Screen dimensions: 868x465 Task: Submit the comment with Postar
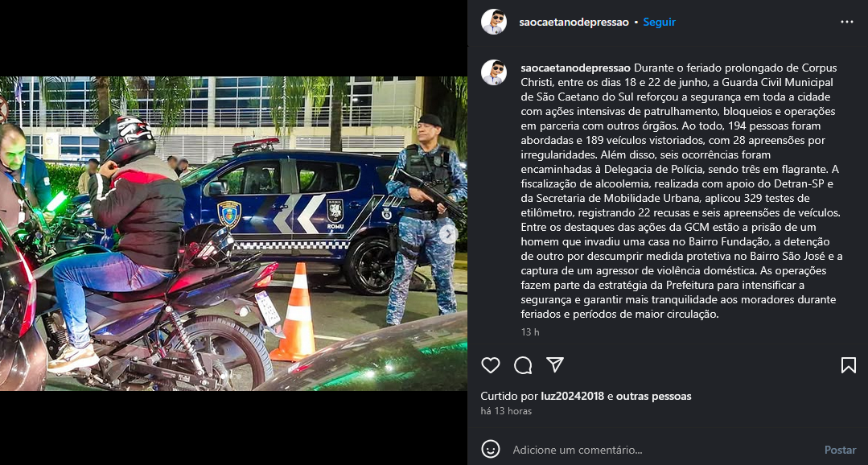pos(840,450)
